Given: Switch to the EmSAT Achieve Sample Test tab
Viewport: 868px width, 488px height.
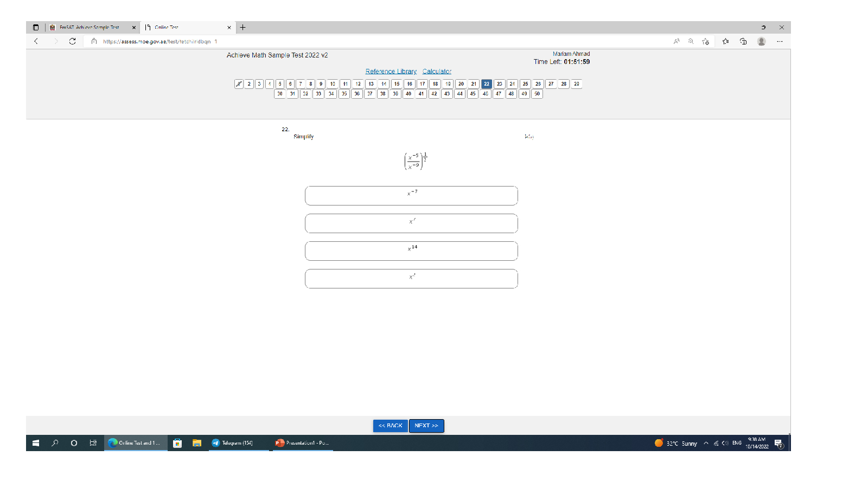Looking at the screenshot, I should 90,27.
